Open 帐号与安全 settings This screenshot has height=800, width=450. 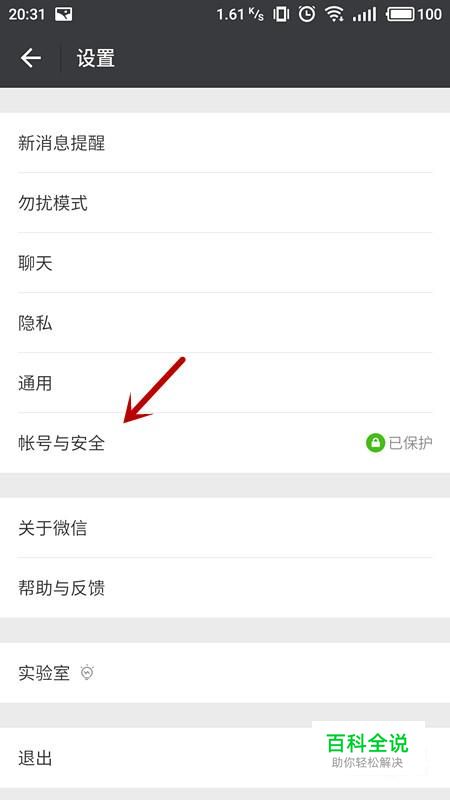click(225, 443)
